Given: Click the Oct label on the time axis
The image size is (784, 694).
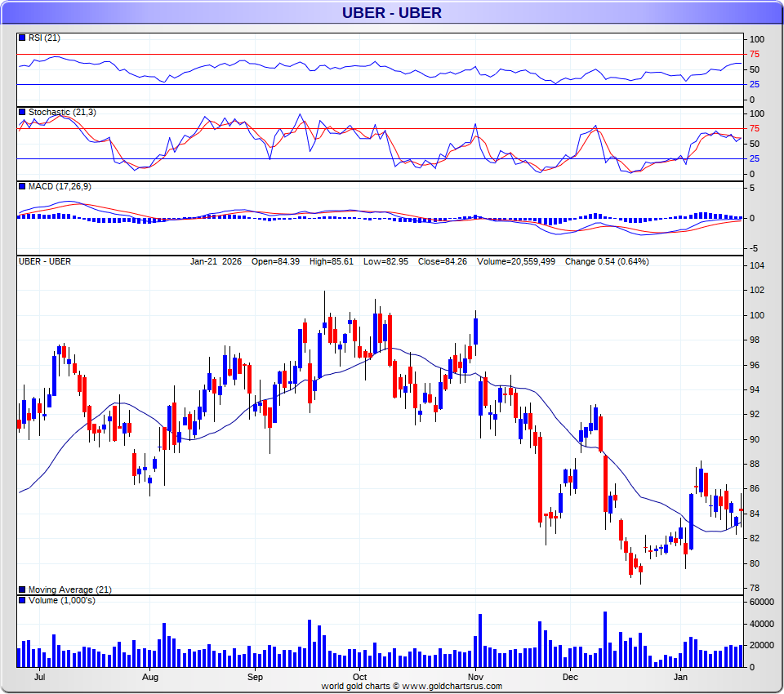Looking at the screenshot, I should click(x=359, y=677).
